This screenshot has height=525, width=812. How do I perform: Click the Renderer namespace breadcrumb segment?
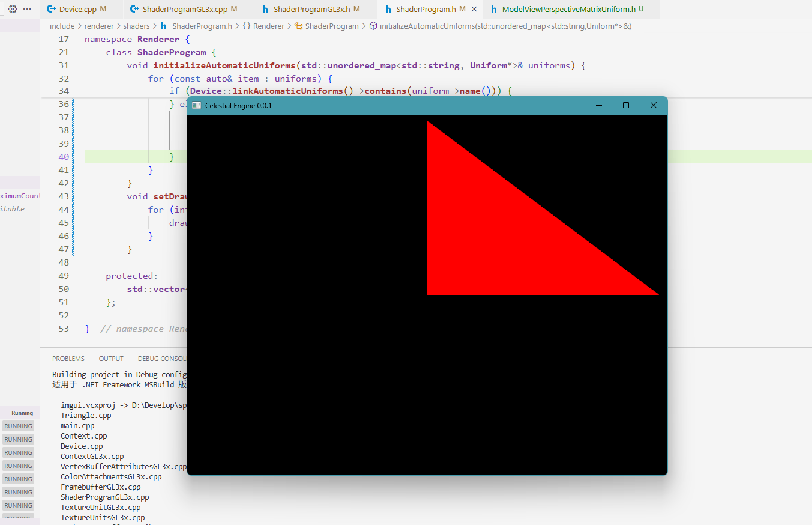(265, 26)
